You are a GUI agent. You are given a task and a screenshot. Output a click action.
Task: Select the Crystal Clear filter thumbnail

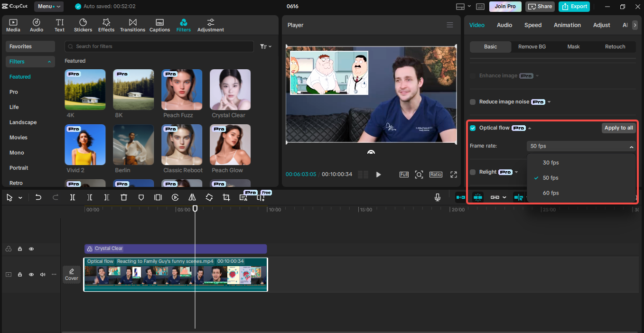pyautogui.click(x=230, y=89)
